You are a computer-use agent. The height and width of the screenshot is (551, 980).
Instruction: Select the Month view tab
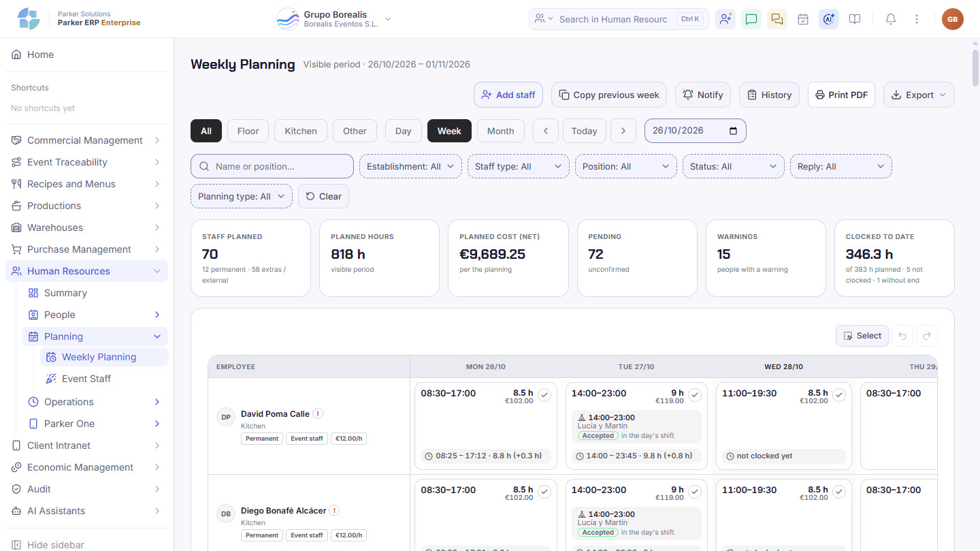[x=501, y=131]
